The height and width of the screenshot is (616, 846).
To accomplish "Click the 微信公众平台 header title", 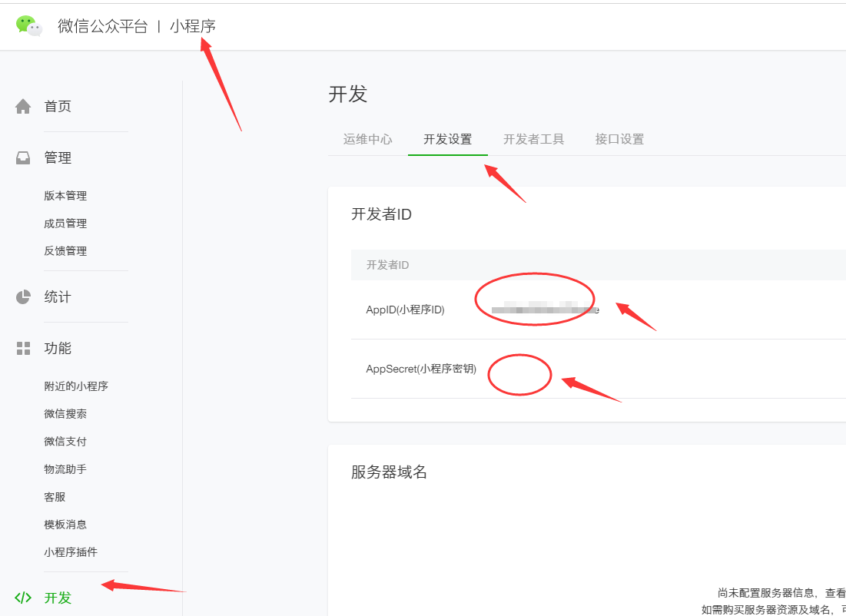I will [102, 26].
